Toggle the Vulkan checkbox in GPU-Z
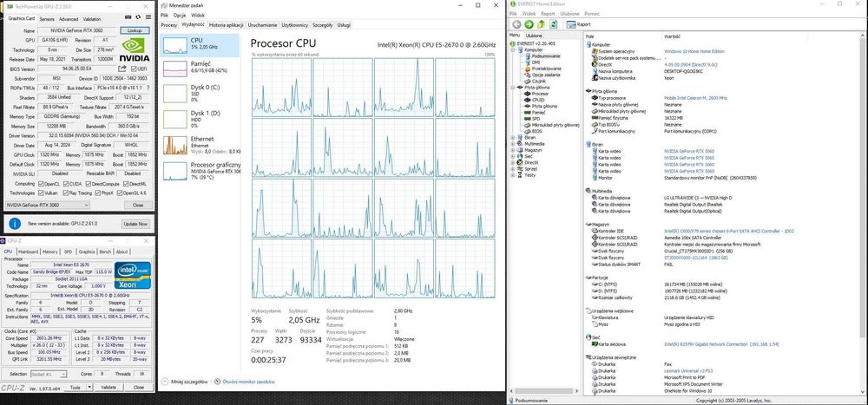Screen dimensions: 868x405 pyautogui.click(x=42, y=193)
